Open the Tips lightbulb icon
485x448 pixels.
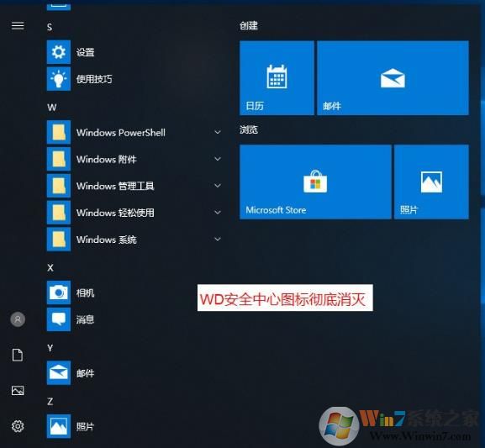[59, 79]
